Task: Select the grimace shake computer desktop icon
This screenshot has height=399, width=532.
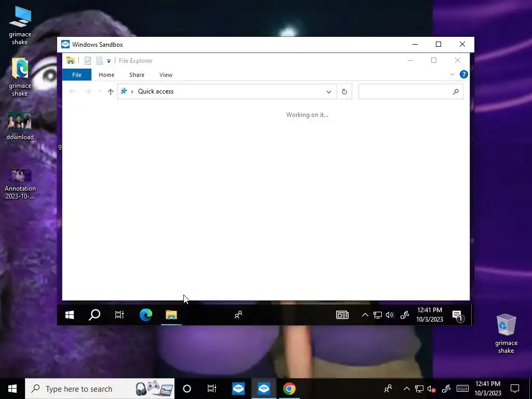Action: click(x=20, y=26)
